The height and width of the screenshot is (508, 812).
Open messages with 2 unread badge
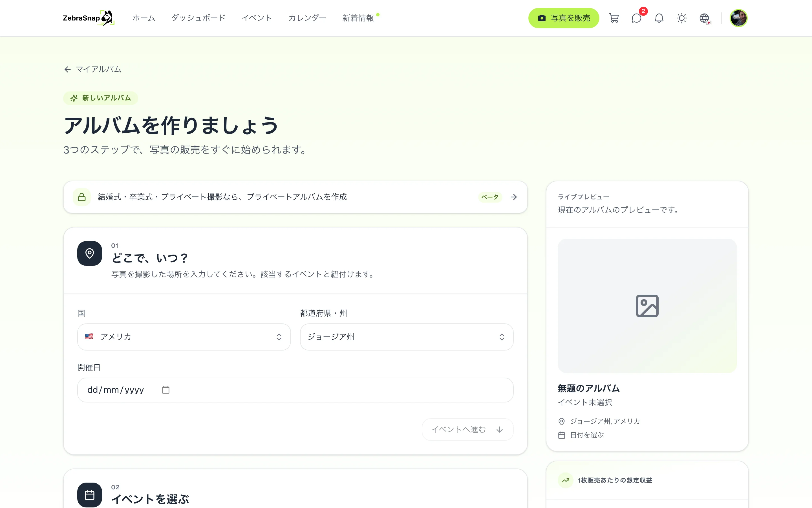(637, 18)
